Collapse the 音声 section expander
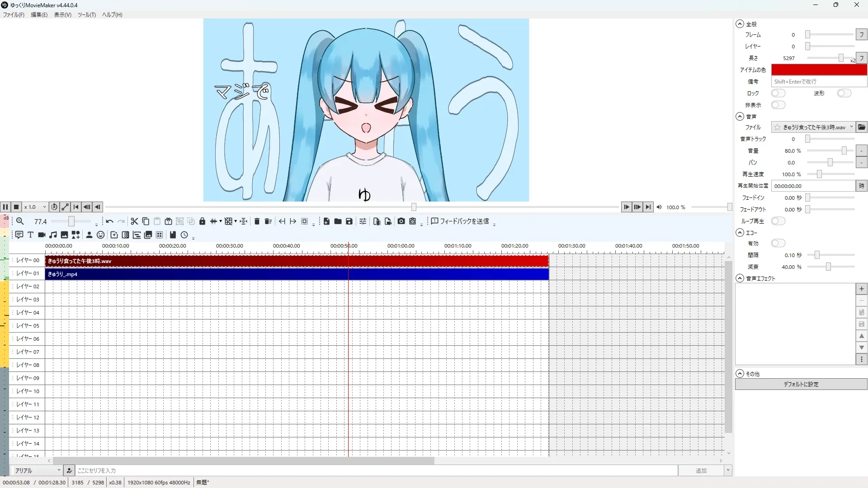The image size is (868, 488). [x=740, y=117]
